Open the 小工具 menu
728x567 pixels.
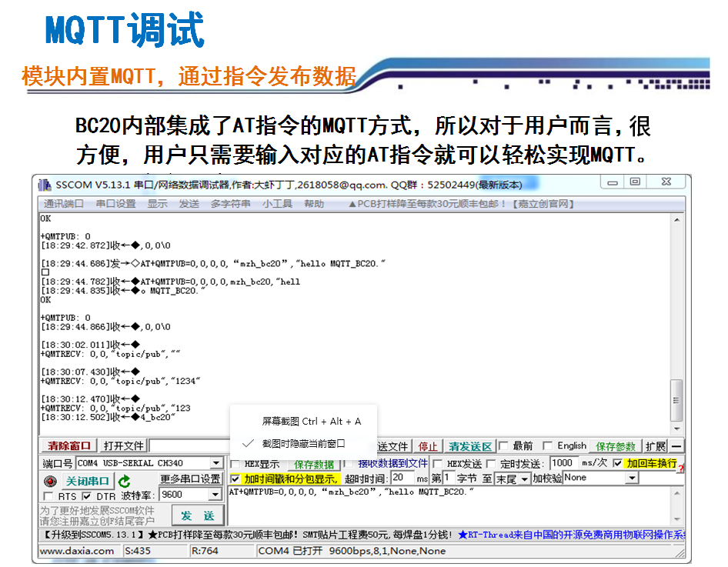coord(277,205)
